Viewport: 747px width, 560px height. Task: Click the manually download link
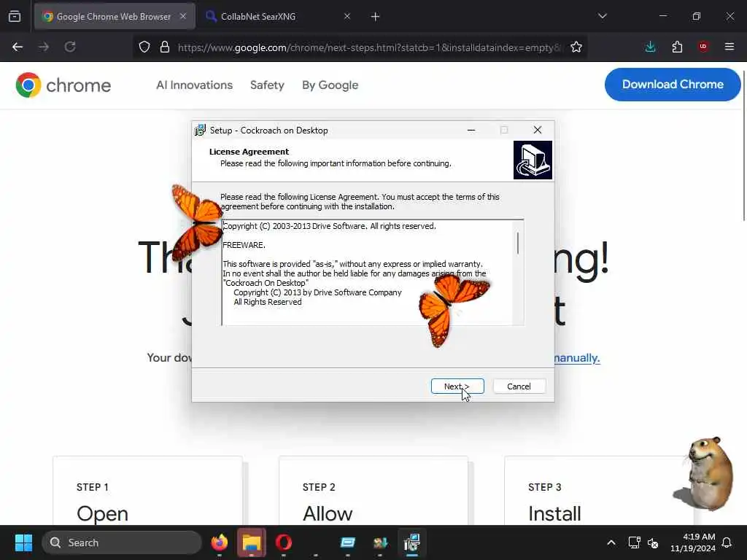coord(576,357)
